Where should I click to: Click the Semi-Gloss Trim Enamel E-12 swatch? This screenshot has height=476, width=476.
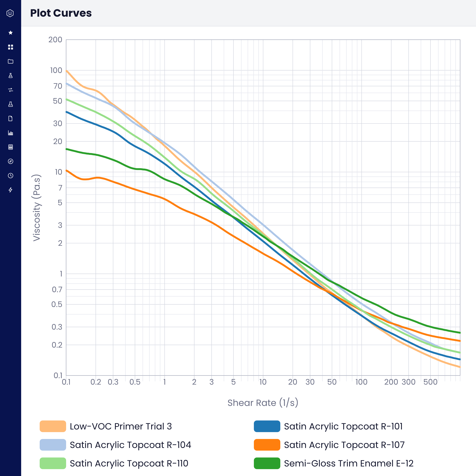(x=267, y=463)
